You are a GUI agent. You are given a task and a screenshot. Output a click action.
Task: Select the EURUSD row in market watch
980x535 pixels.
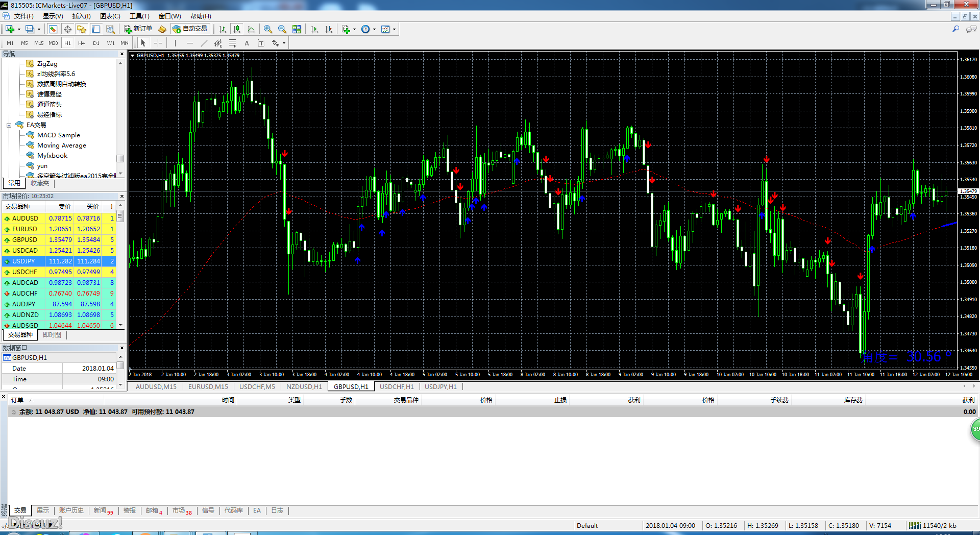click(x=59, y=229)
